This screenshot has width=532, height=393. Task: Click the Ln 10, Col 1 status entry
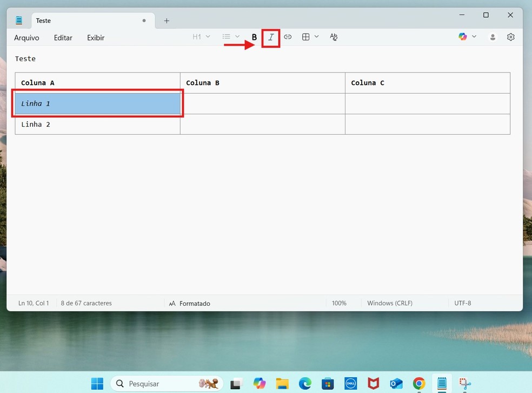coord(34,303)
